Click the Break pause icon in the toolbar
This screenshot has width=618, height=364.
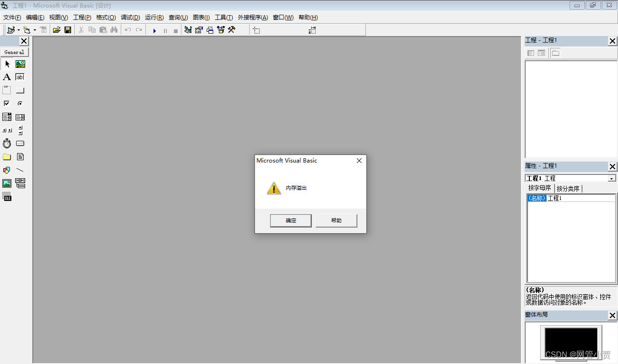(x=165, y=30)
